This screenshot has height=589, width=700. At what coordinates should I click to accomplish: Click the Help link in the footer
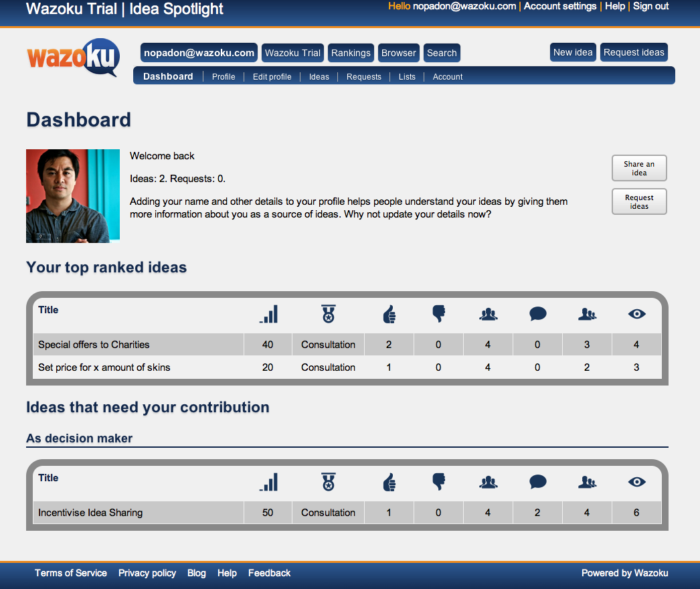click(x=227, y=573)
